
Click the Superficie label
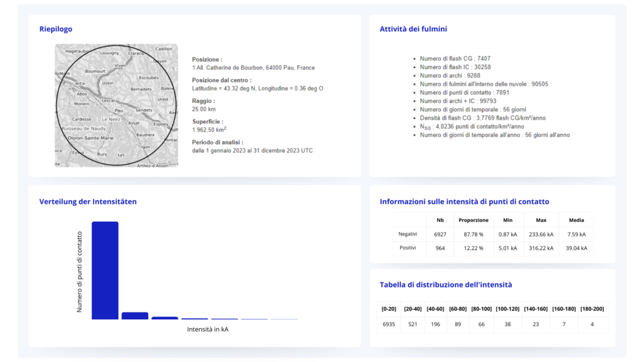click(208, 121)
